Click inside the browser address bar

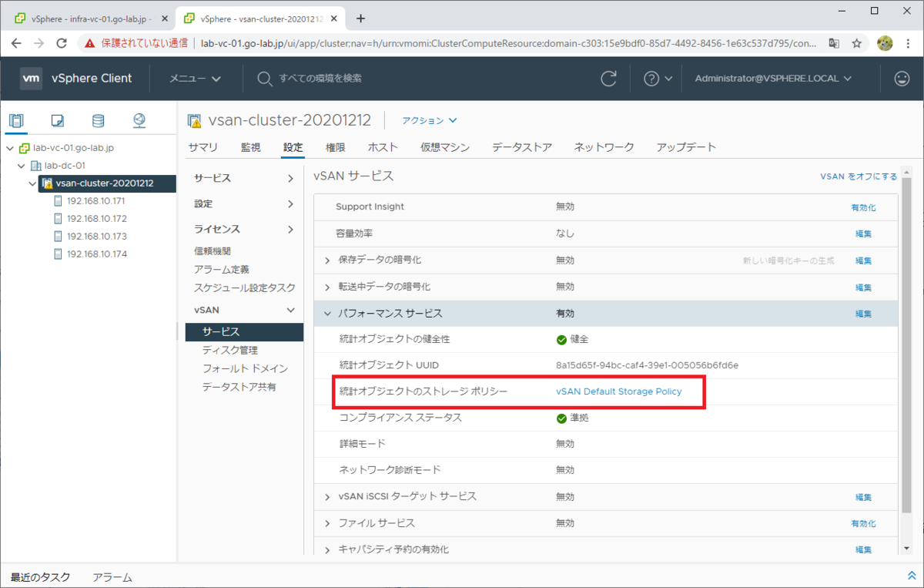click(x=462, y=44)
